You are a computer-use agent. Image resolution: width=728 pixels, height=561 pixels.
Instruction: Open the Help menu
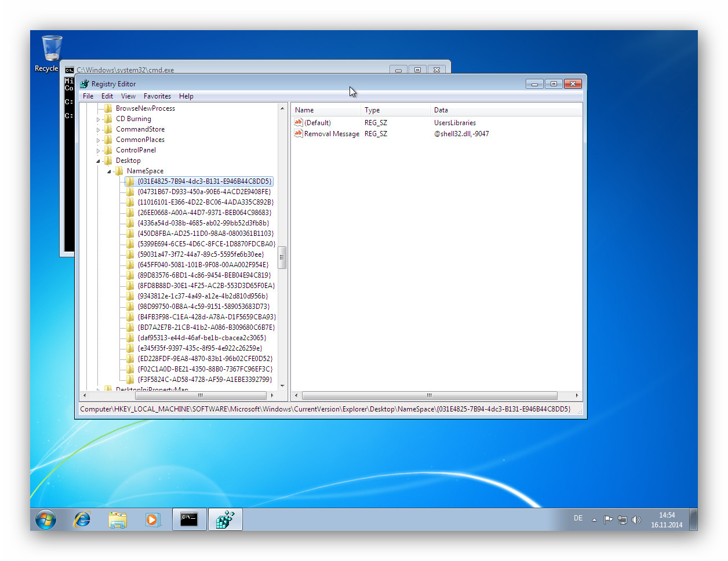click(x=186, y=96)
